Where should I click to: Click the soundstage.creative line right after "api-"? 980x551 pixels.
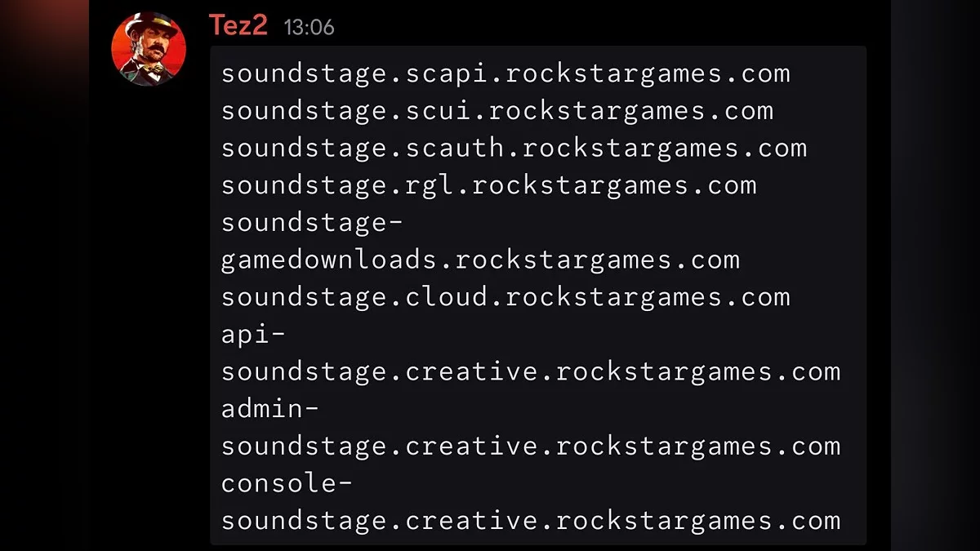[531, 372]
